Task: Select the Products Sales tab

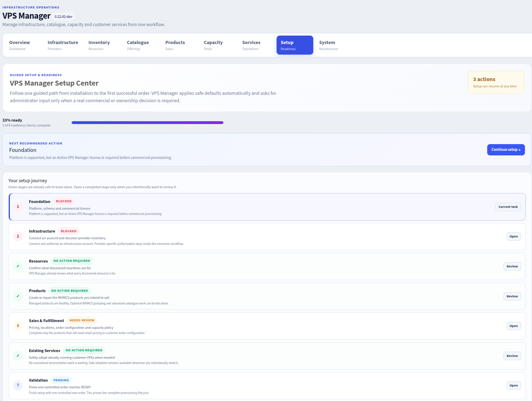Action: 179,45
